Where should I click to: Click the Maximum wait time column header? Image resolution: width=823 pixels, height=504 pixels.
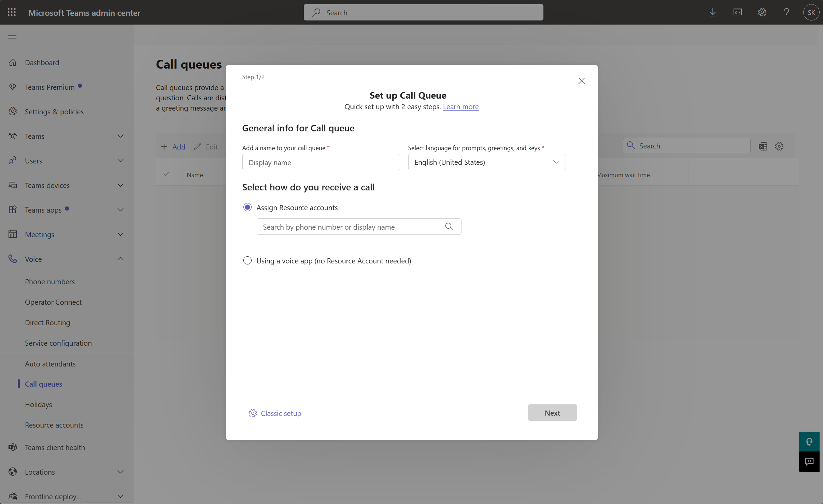624,175
